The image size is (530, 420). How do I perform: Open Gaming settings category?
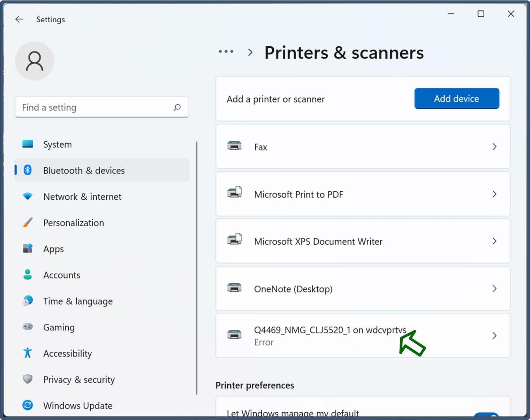point(102,327)
